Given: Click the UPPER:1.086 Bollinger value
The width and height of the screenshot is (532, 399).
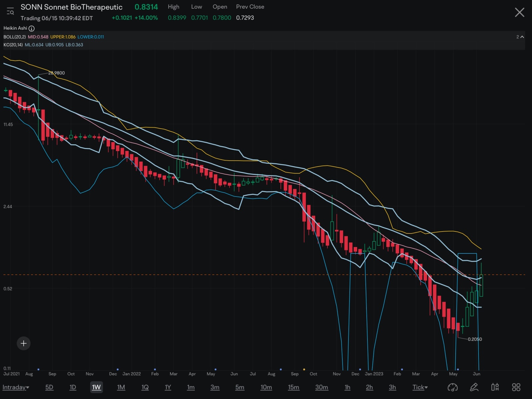Looking at the screenshot, I should coord(63,37).
